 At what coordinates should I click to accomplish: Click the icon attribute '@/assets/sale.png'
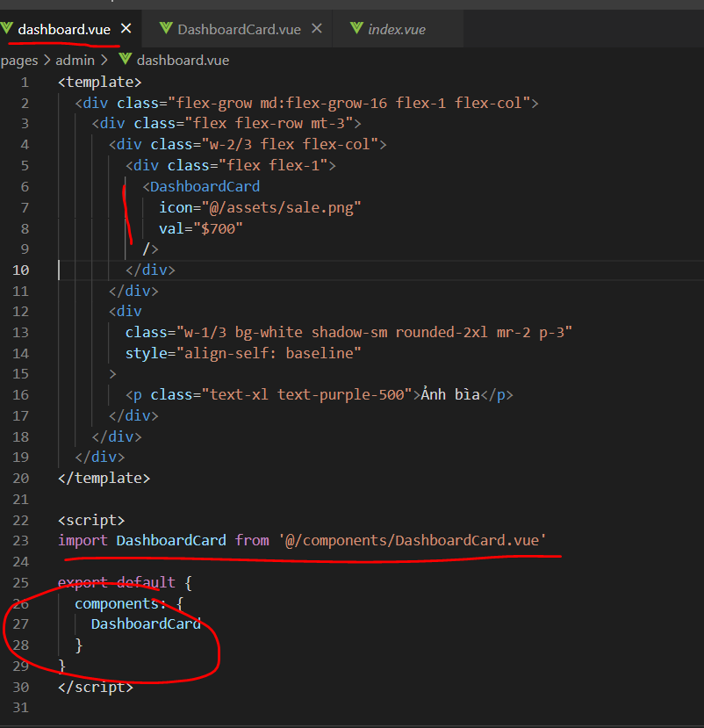tap(281, 207)
